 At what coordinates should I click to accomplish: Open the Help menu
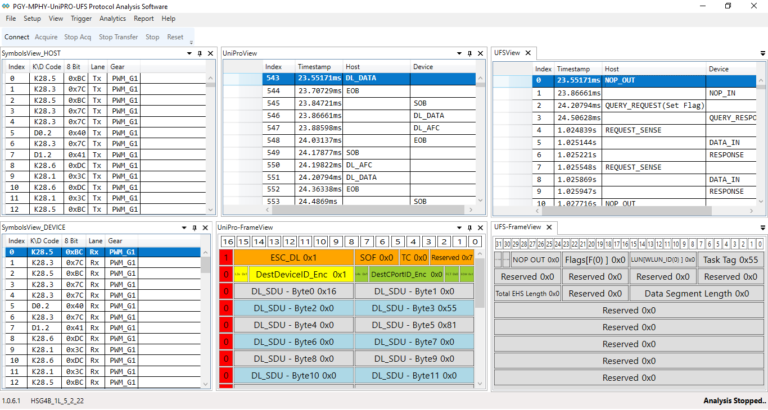(x=168, y=19)
